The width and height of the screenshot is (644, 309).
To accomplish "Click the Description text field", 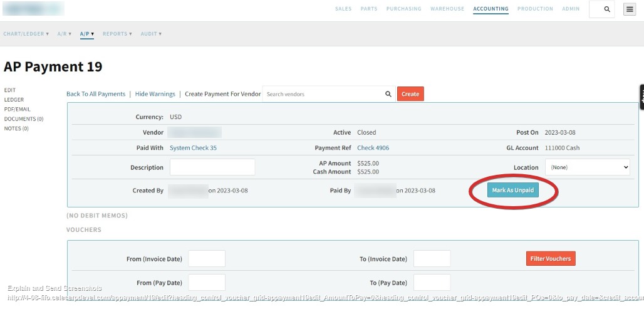I will coord(212,167).
